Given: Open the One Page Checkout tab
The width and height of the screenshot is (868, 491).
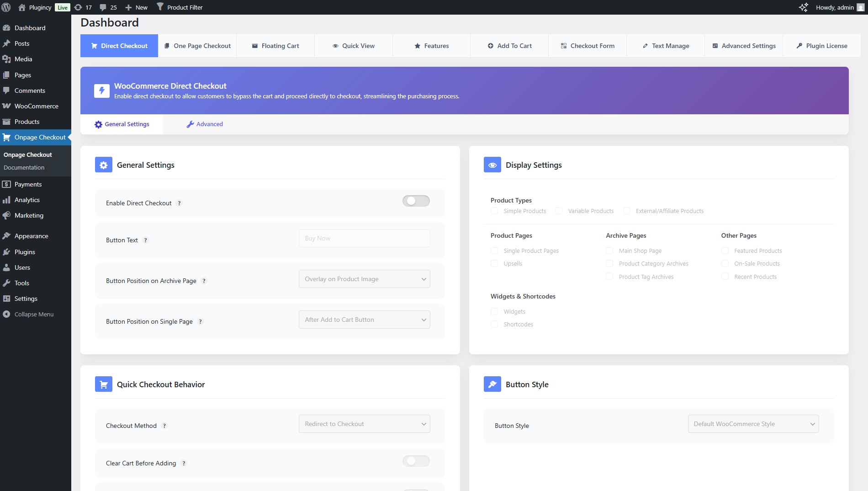Looking at the screenshot, I should pos(197,46).
